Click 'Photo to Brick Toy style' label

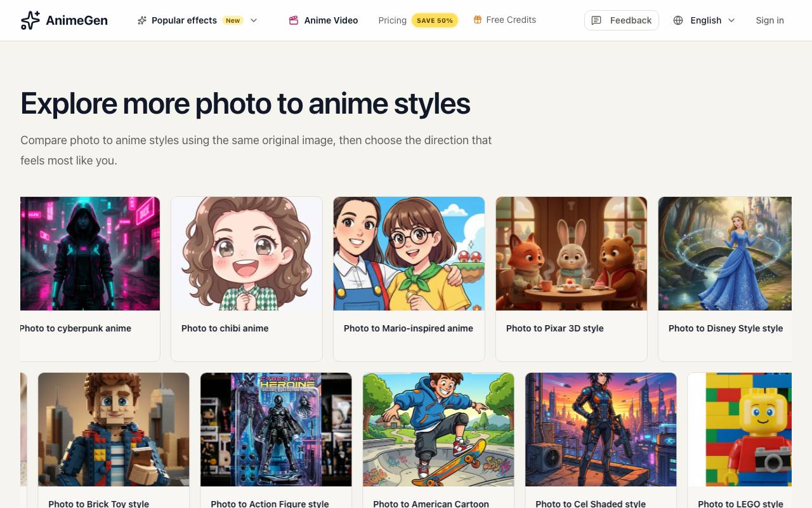[x=99, y=504]
